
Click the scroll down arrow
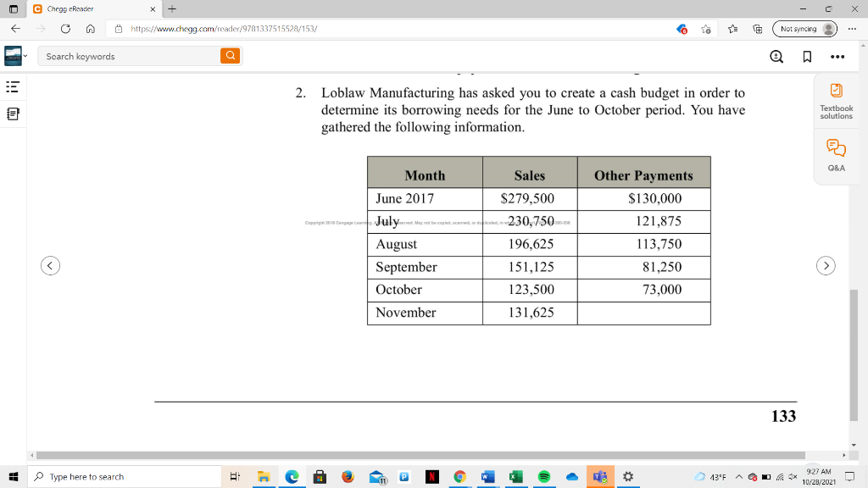pos(854,445)
